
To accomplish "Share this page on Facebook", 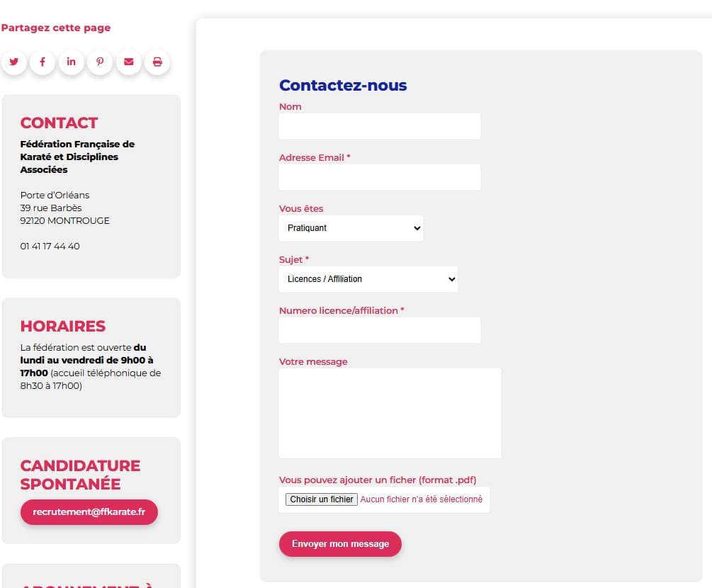I will point(43,62).
